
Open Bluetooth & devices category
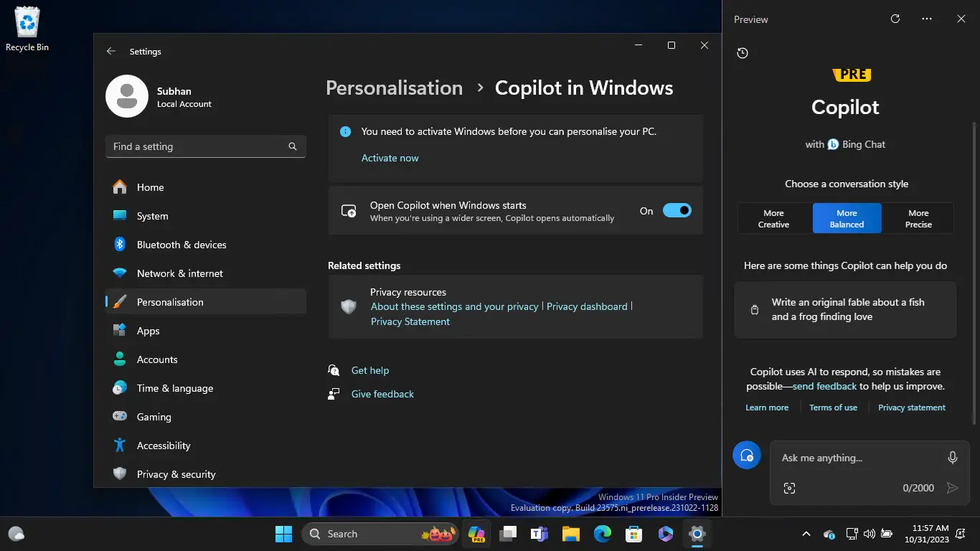(205, 245)
